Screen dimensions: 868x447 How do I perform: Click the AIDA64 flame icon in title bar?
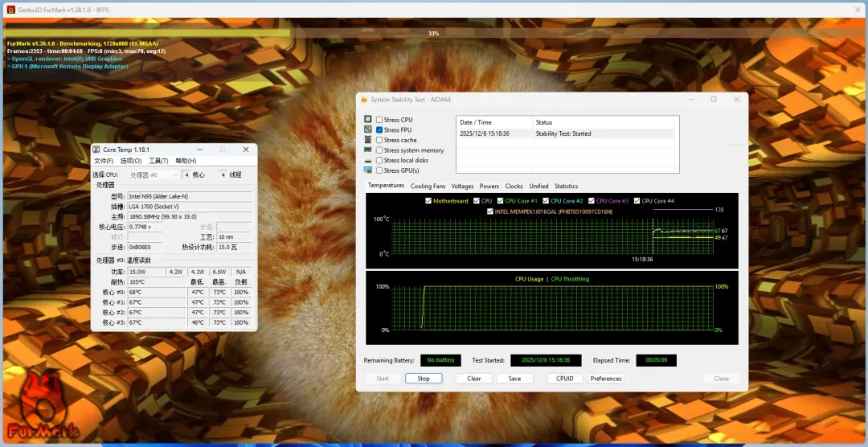click(364, 100)
